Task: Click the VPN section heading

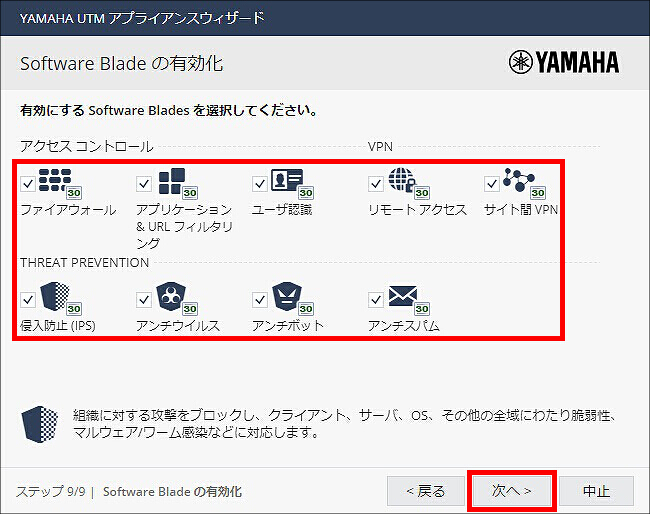Action: click(x=380, y=147)
